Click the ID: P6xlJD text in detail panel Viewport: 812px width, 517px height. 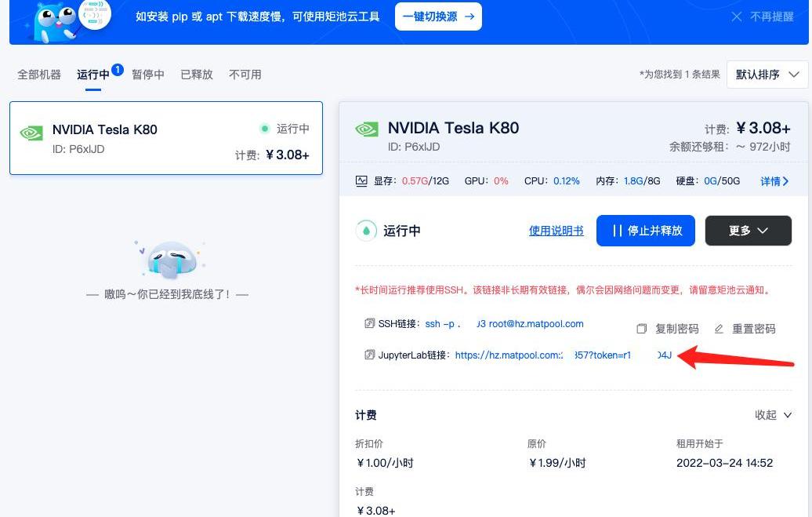pyautogui.click(x=414, y=147)
